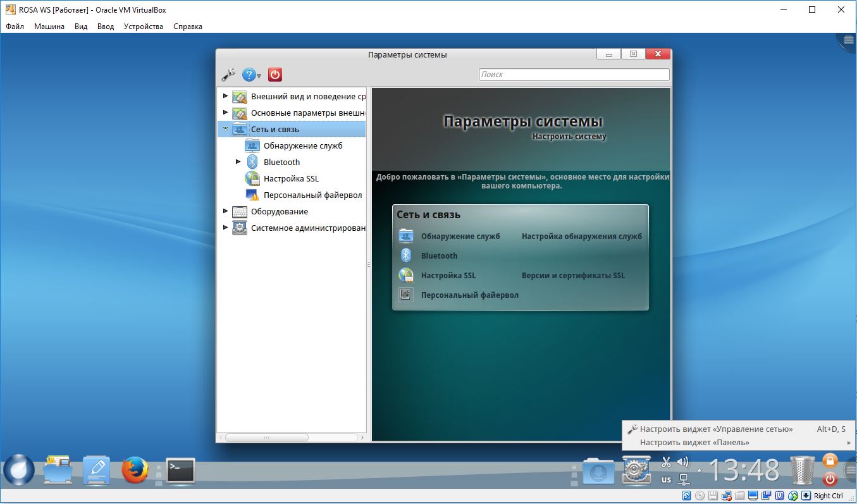Image resolution: width=857 pixels, height=504 pixels.
Task: Show hidden tray icons with the small arrow
Action: pos(700,470)
